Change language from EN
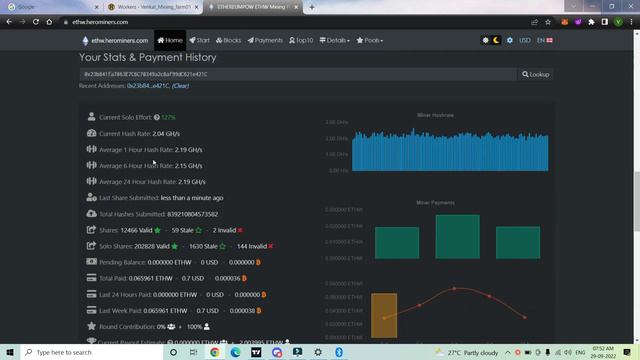640x360 pixels. [544, 40]
